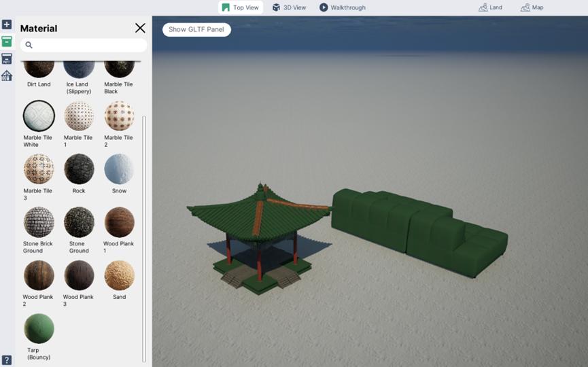Open the green inventory box icon
This screenshot has height=367, width=588.
click(x=7, y=41)
